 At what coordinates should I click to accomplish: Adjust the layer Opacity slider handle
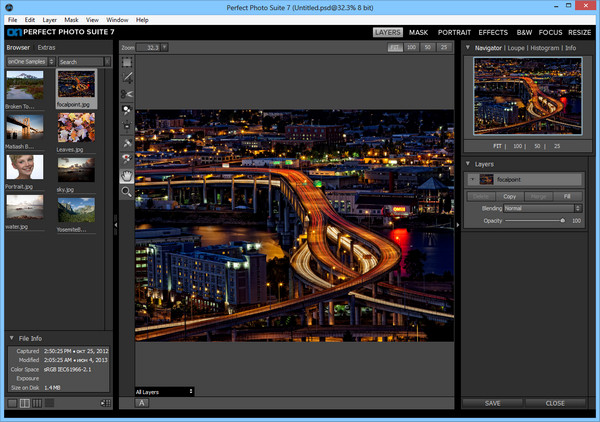point(562,220)
